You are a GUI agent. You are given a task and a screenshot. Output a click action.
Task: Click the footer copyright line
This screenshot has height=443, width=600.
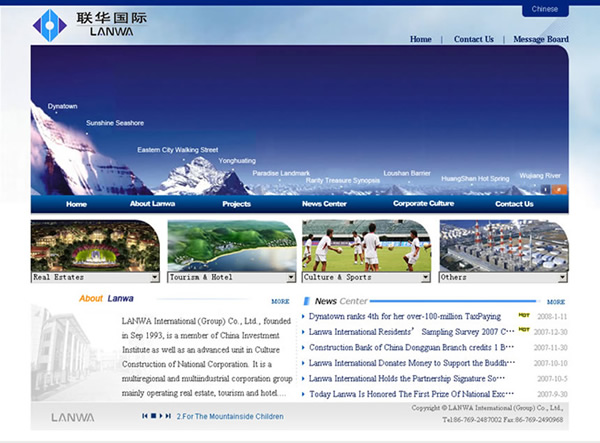[487, 408]
